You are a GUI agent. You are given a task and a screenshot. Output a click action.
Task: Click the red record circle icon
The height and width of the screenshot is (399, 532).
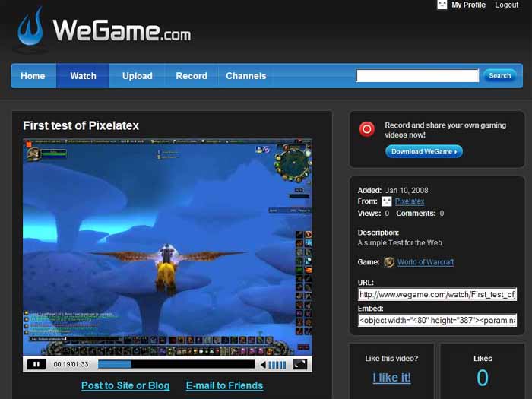367,129
